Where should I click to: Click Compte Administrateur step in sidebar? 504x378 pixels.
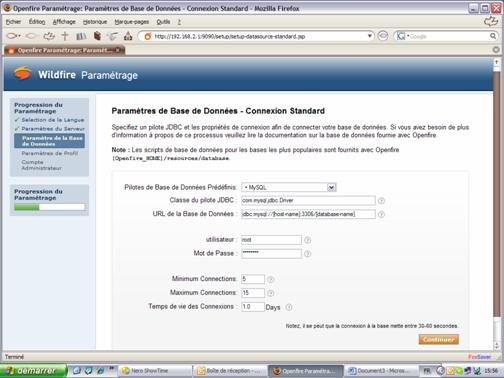(x=42, y=165)
